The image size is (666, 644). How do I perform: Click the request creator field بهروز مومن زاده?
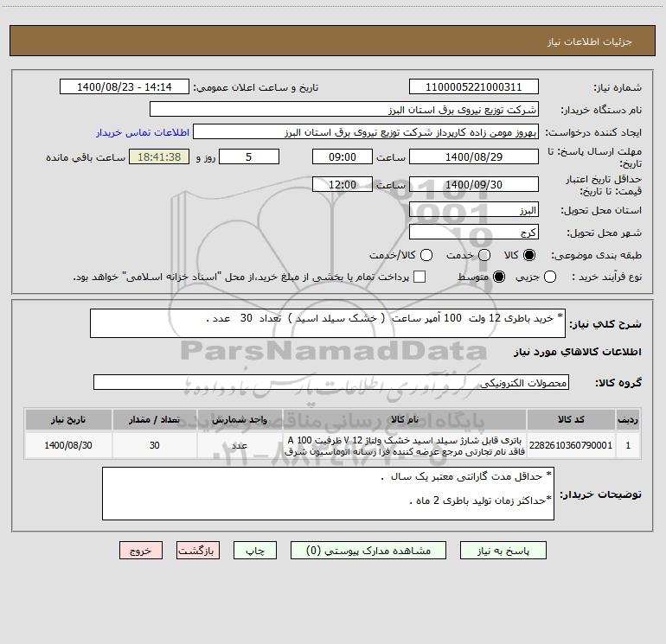[366, 131]
